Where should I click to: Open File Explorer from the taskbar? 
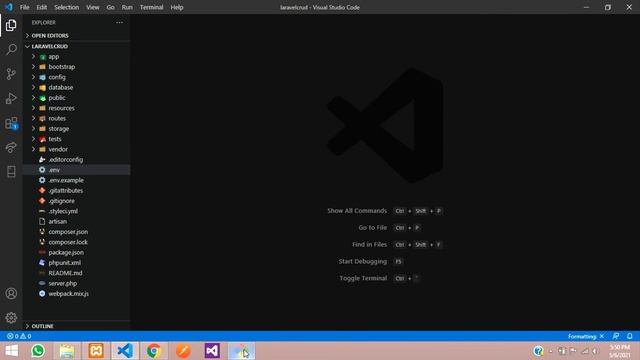click(67, 351)
